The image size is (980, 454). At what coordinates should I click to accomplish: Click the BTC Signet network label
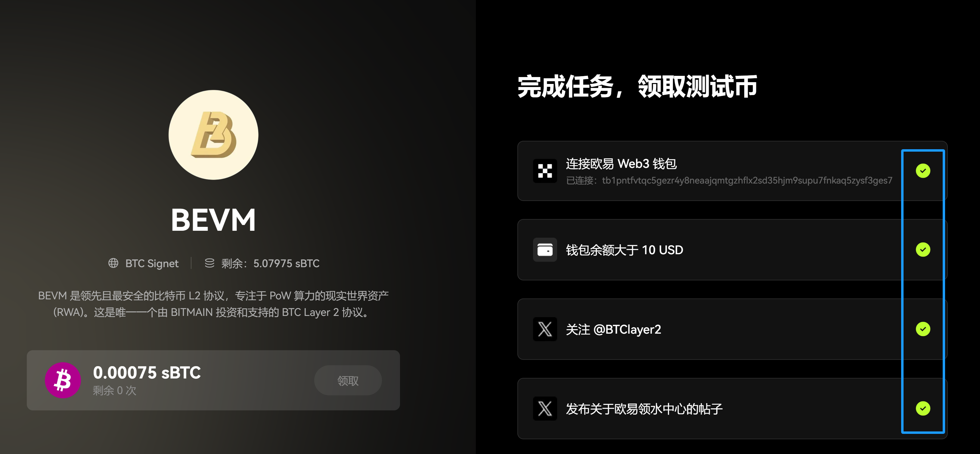[152, 263]
